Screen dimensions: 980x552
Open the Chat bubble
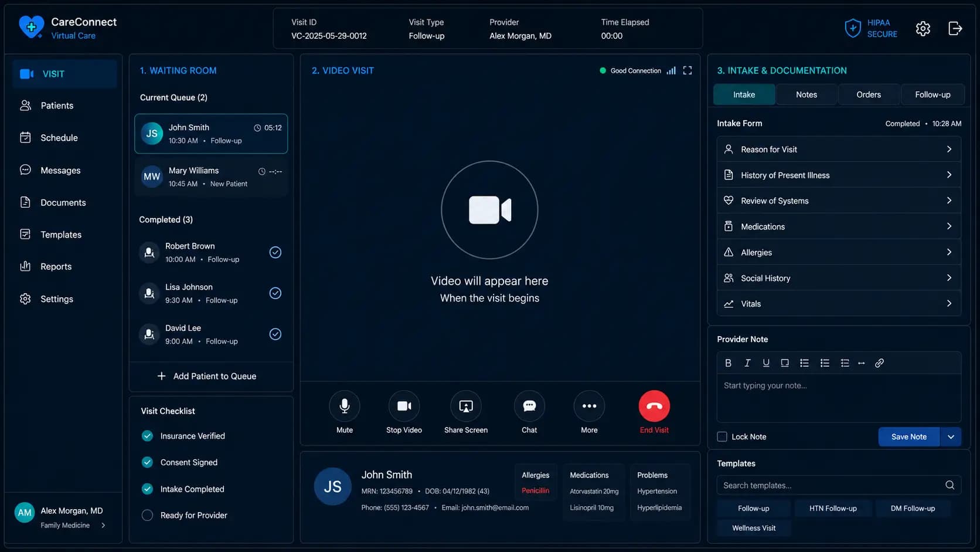(x=529, y=406)
